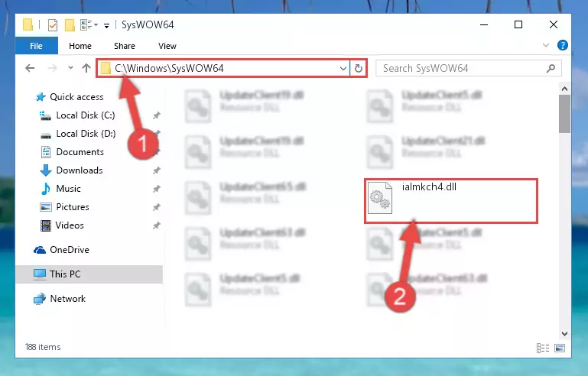Select Quick access in navigation pane

pos(76,97)
